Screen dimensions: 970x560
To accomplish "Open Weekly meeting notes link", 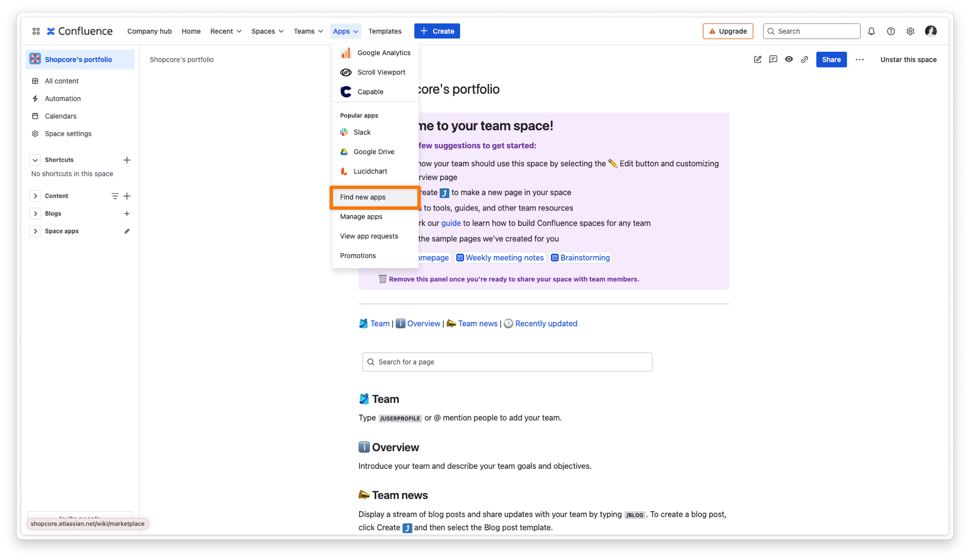I will (500, 258).
